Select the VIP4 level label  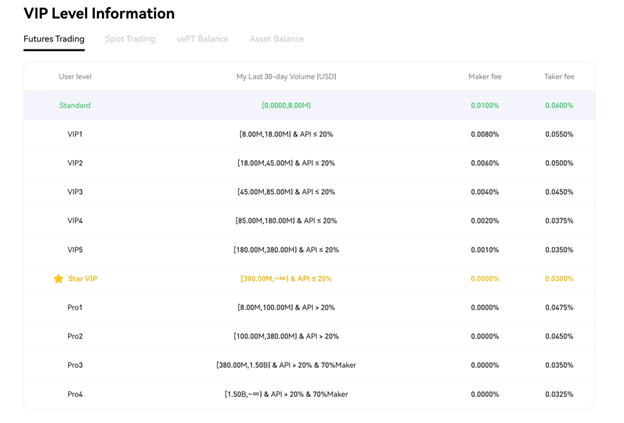click(x=75, y=221)
